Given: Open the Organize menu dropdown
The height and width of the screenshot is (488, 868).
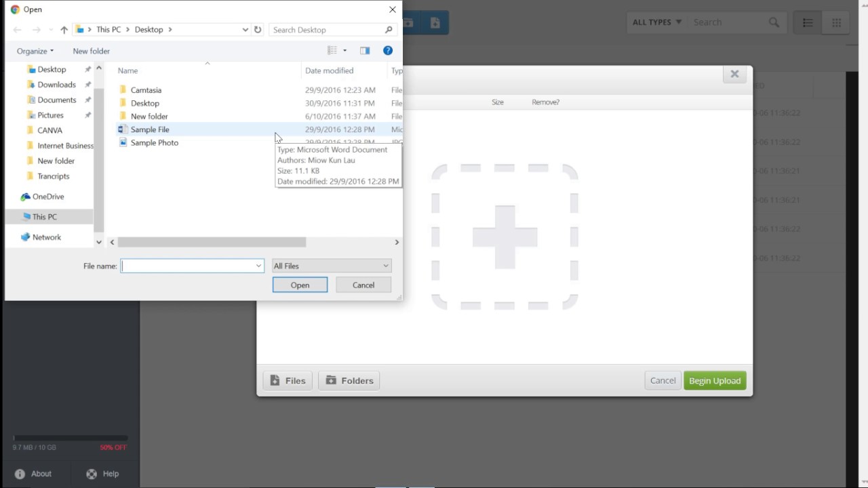Looking at the screenshot, I should coord(35,51).
